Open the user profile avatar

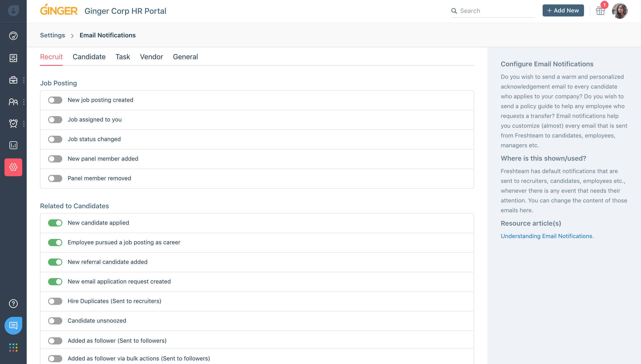pyautogui.click(x=620, y=11)
